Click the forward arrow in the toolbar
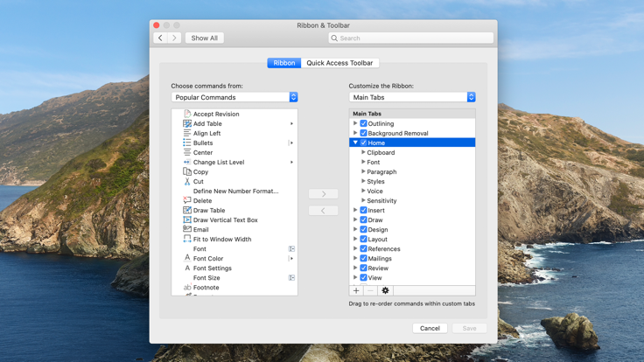Image resolution: width=644 pixels, height=362 pixels. 174,38
